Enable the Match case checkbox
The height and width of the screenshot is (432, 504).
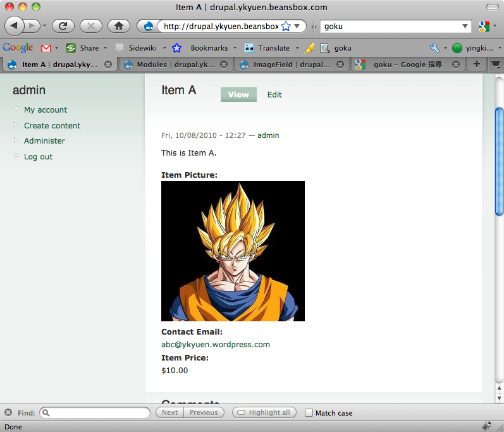tap(309, 413)
